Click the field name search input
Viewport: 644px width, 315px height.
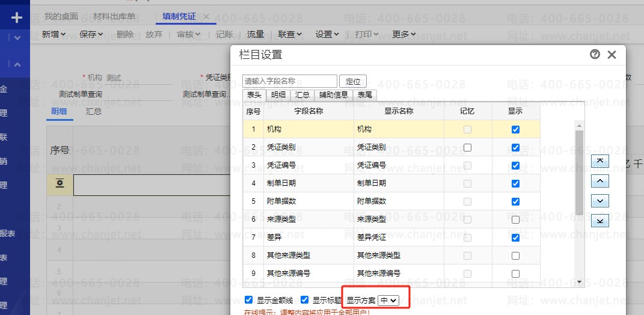290,81
